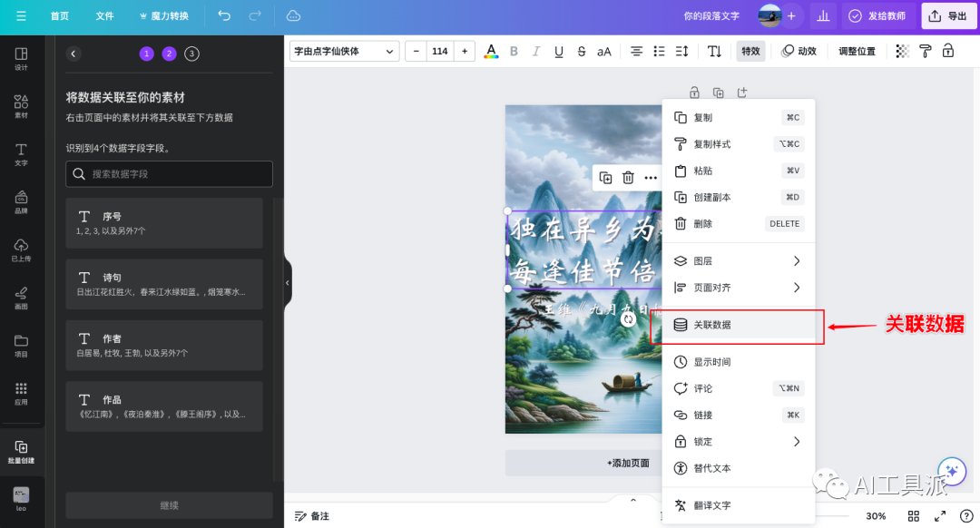This screenshot has height=528, width=980.
Task: Click the 调整位置 position button
Action: click(857, 51)
